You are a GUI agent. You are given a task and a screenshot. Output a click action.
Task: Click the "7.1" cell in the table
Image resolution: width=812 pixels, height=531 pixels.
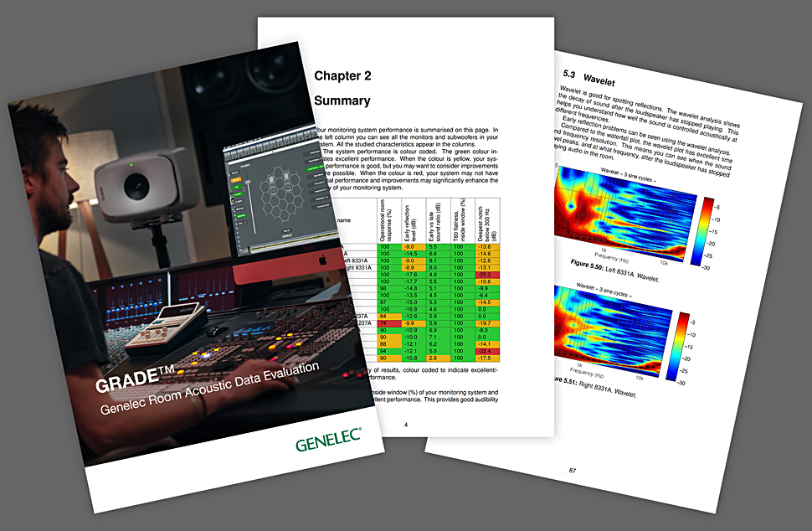pos(438,338)
